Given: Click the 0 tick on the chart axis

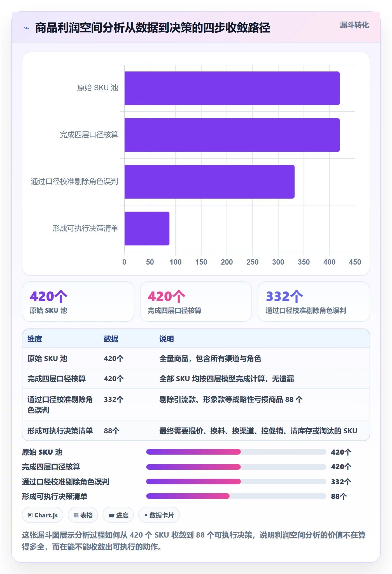Looking at the screenshot, I should pos(124,262).
